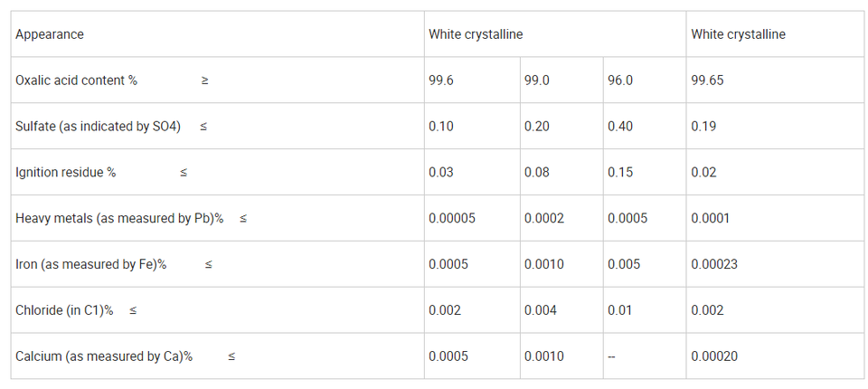The height and width of the screenshot is (389, 868).
Task: Select the 0.15 ignition residue value
Action: (x=620, y=173)
